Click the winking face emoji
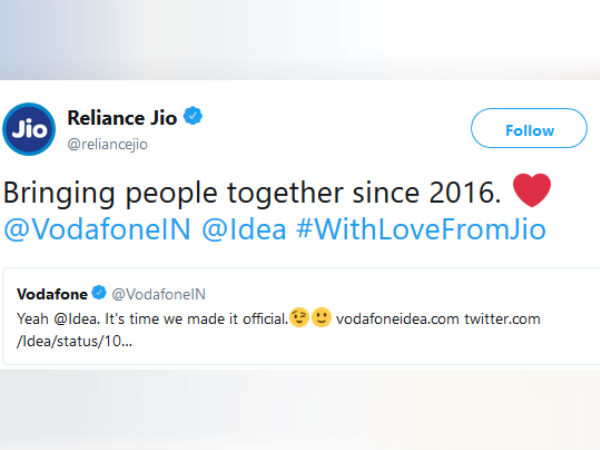Viewport: 600px width, 450px height. tap(299, 317)
